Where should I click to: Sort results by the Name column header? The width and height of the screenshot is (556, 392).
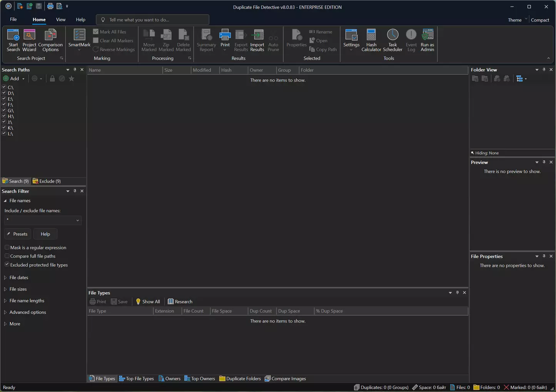tap(125, 70)
